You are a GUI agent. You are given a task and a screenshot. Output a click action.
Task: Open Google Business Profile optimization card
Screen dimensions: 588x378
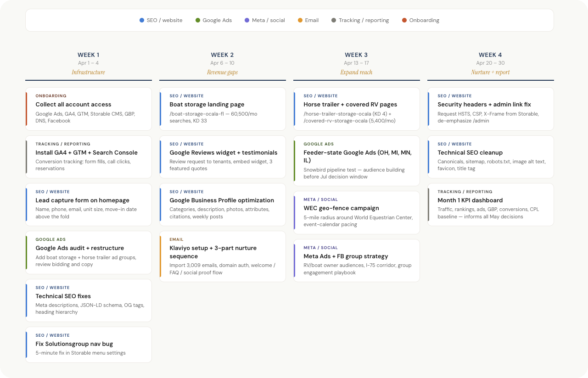pyautogui.click(x=223, y=205)
